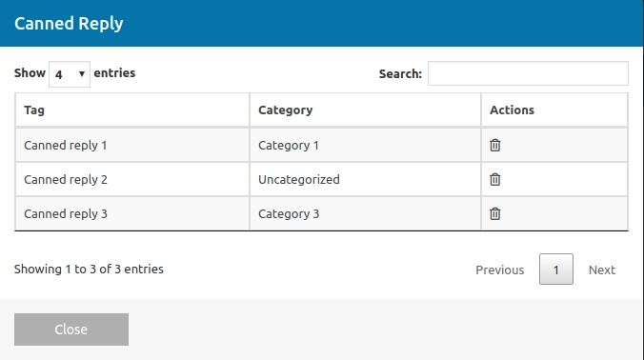Click the Category 3 cell
Viewport: 644px width, 360px height.
(365, 213)
